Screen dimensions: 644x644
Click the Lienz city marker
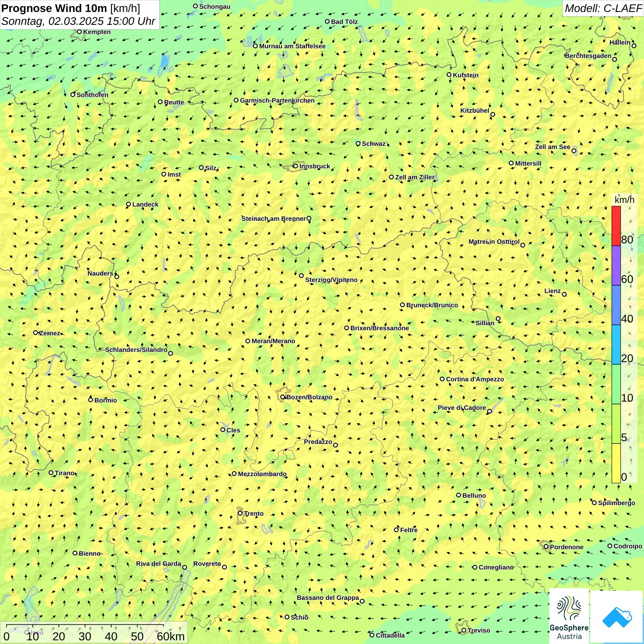(564, 294)
